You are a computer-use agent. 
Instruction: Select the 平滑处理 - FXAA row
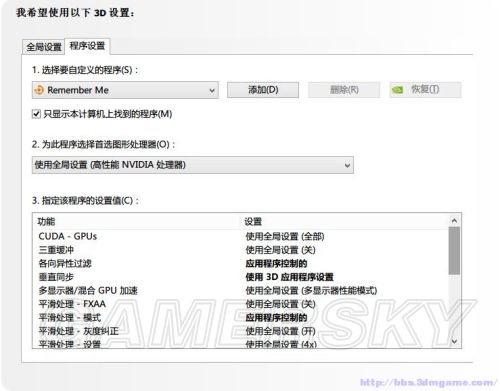(241, 304)
